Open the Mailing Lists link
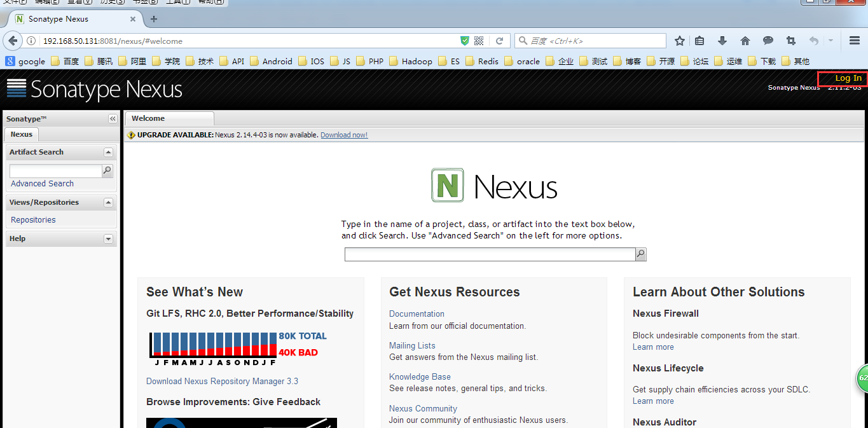868x428 pixels. pos(412,346)
